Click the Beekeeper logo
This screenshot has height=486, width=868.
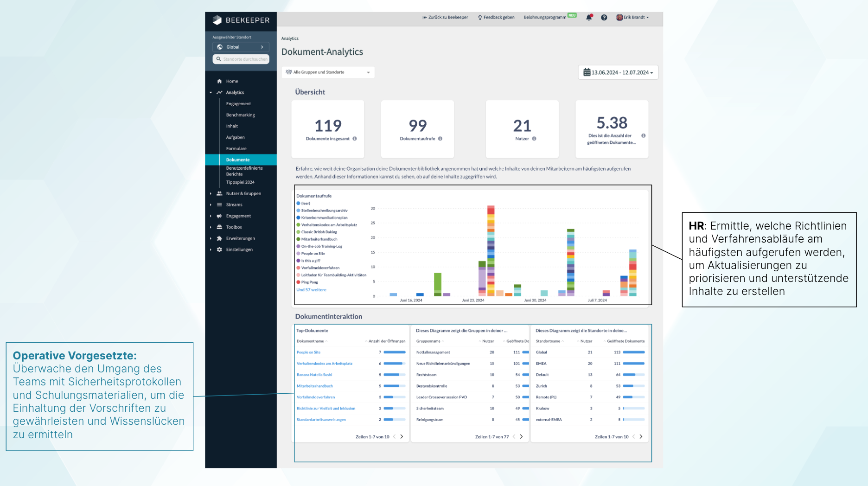241,20
